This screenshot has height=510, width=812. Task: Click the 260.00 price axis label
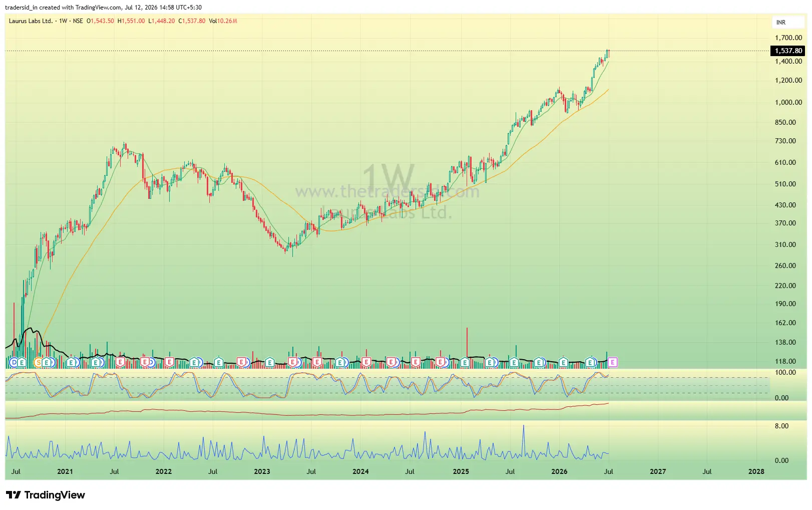[785, 266]
